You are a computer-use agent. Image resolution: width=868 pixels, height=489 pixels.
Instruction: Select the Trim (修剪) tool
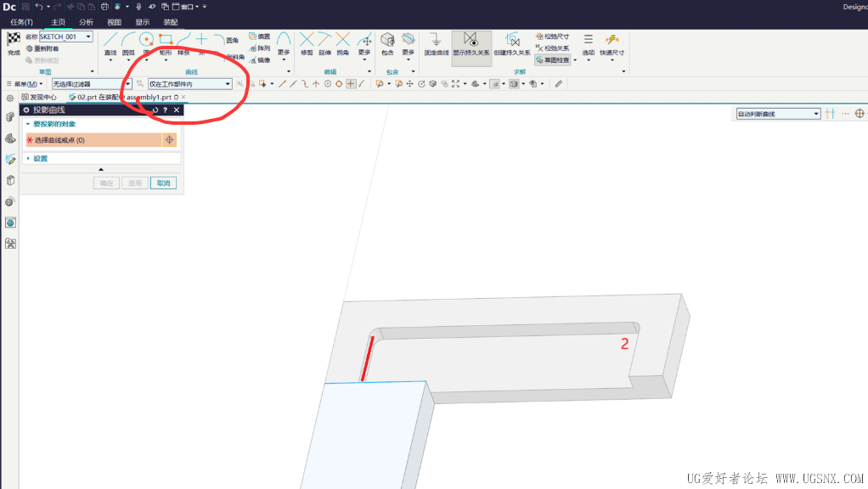point(307,43)
